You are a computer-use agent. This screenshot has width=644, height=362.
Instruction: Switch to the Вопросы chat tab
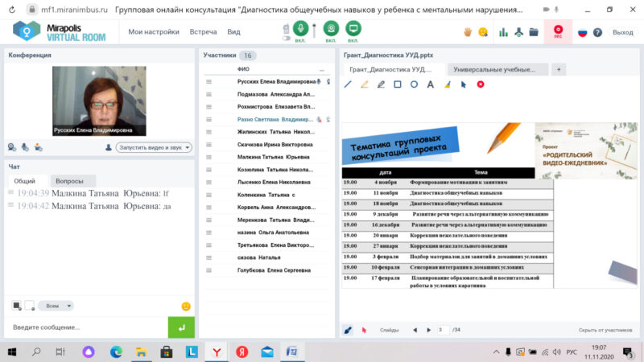tap(73, 181)
